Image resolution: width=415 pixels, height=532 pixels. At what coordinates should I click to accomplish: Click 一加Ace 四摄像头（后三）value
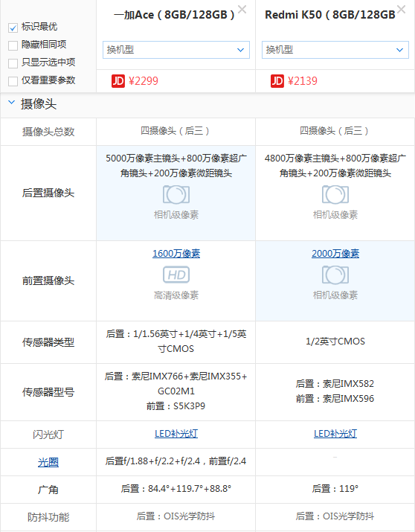pyautogui.click(x=176, y=131)
